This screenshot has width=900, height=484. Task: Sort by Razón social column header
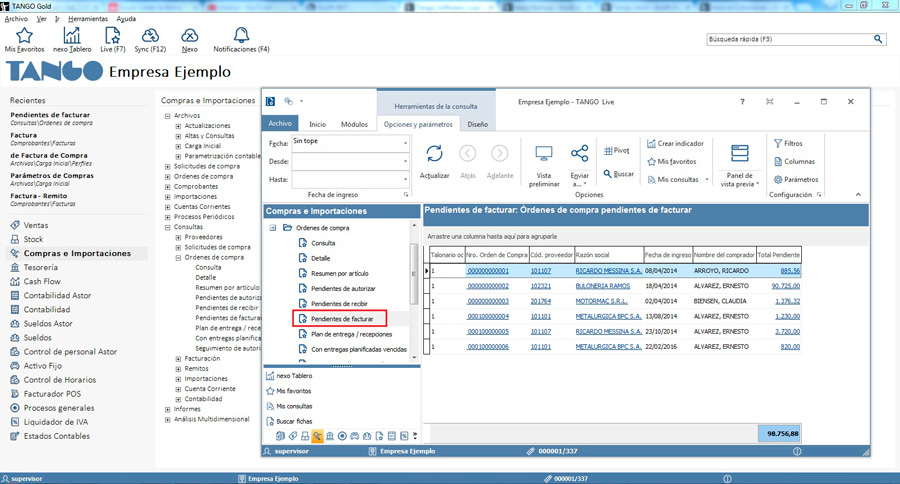click(608, 255)
